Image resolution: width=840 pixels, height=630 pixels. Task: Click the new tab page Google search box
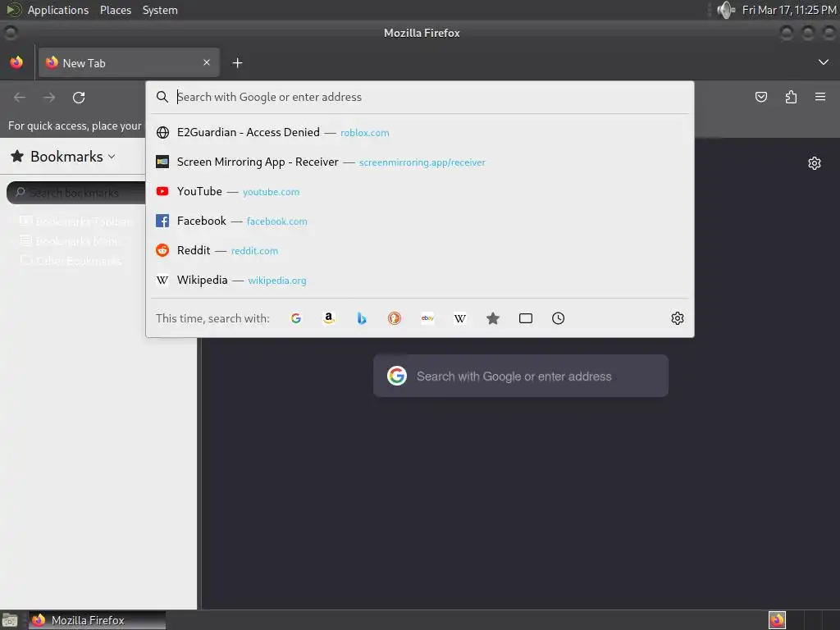tap(521, 376)
